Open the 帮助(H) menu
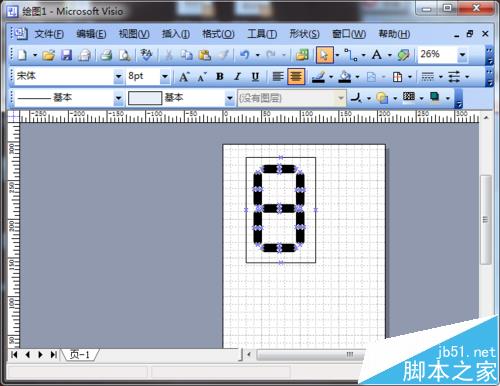Viewport: 500px width, 386px height. (394, 34)
